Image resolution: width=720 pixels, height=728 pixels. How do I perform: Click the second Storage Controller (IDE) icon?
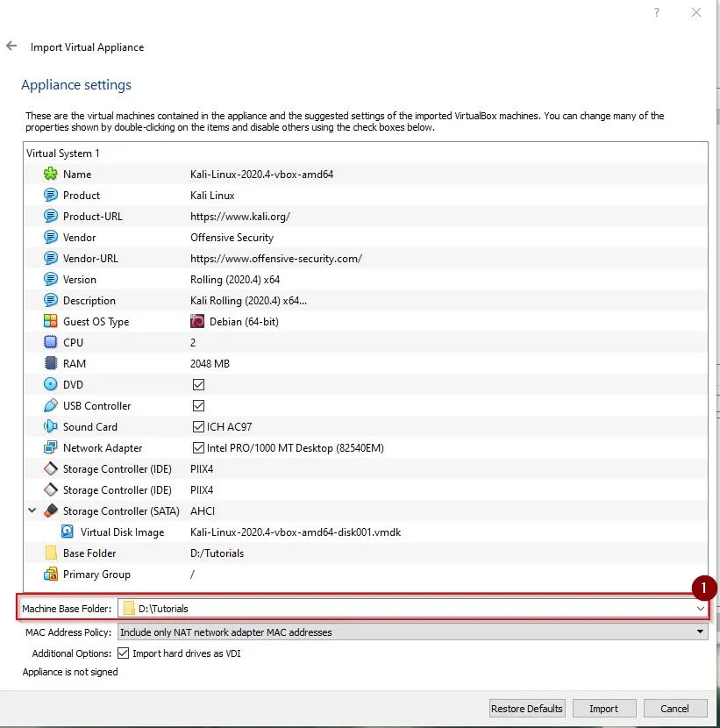point(50,489)
